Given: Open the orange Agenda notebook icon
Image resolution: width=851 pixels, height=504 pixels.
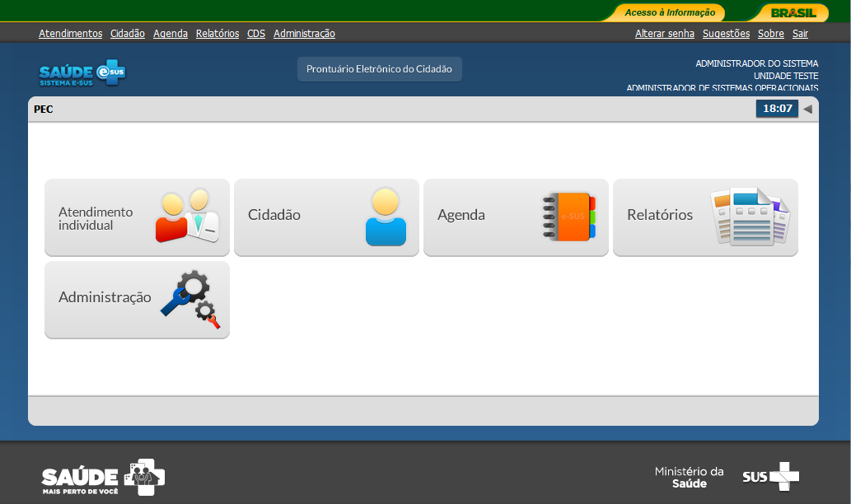Looking at the screenshot, I should pos(568,217).
